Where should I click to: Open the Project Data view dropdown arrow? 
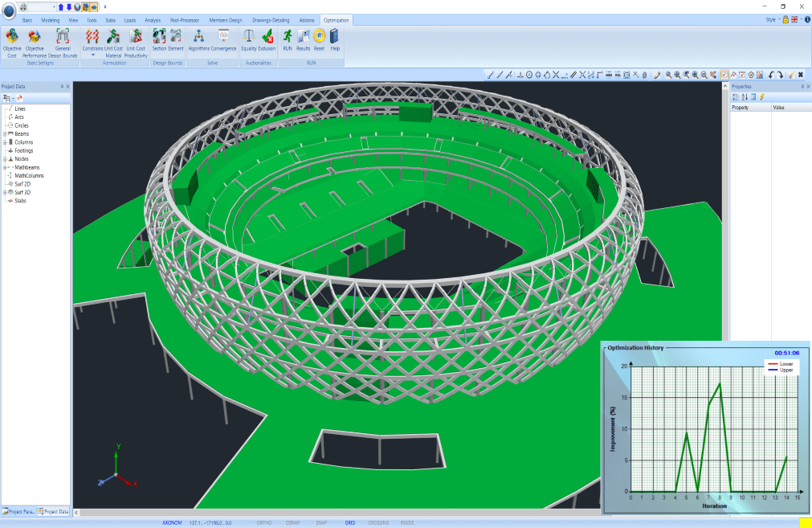[x=13, y=99]
